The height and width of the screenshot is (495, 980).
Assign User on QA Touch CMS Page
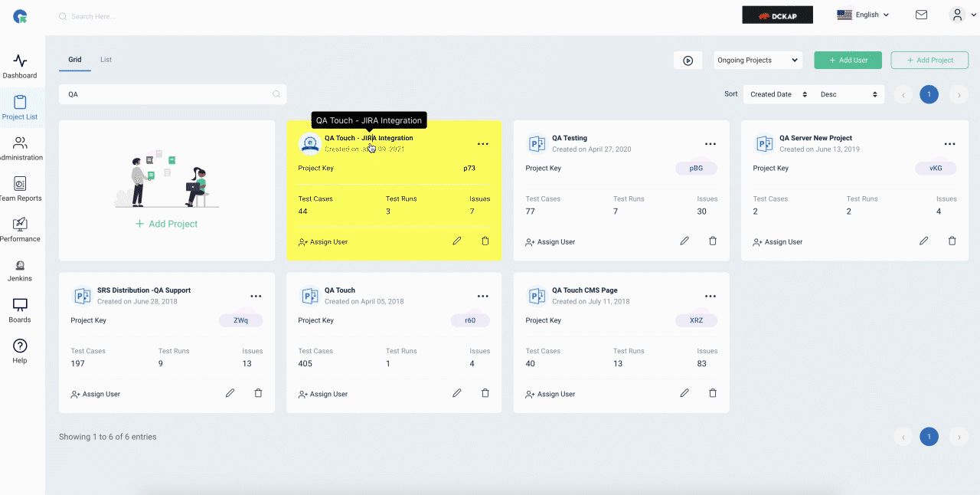[550, 394]
